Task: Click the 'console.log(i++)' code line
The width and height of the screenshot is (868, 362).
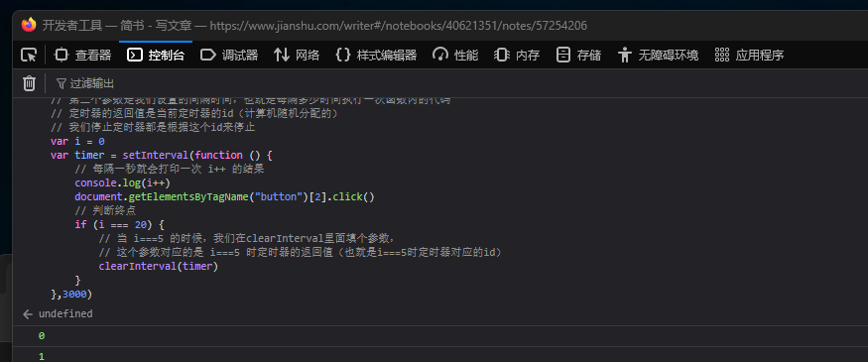Action: 122,182
